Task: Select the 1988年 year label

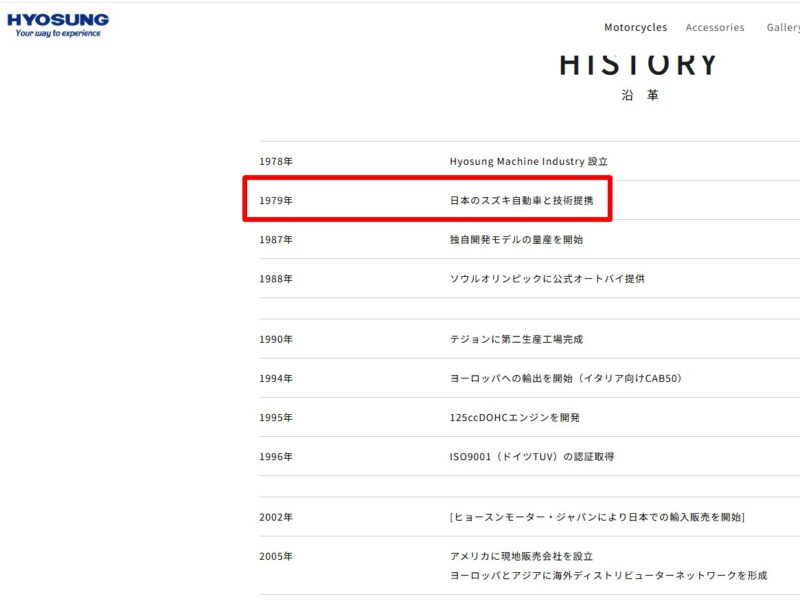Action: (276, 279)
